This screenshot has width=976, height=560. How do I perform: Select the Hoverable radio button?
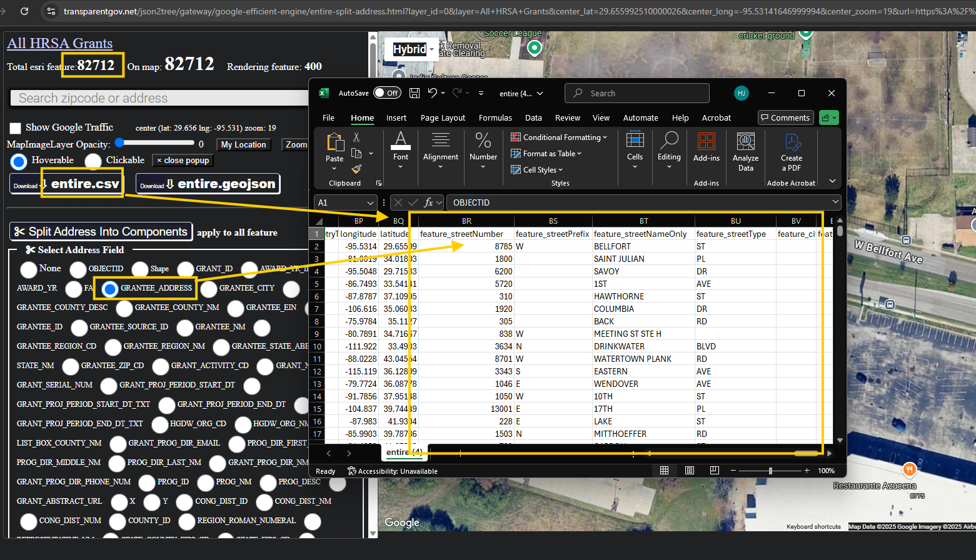click(x=19, y=161)
